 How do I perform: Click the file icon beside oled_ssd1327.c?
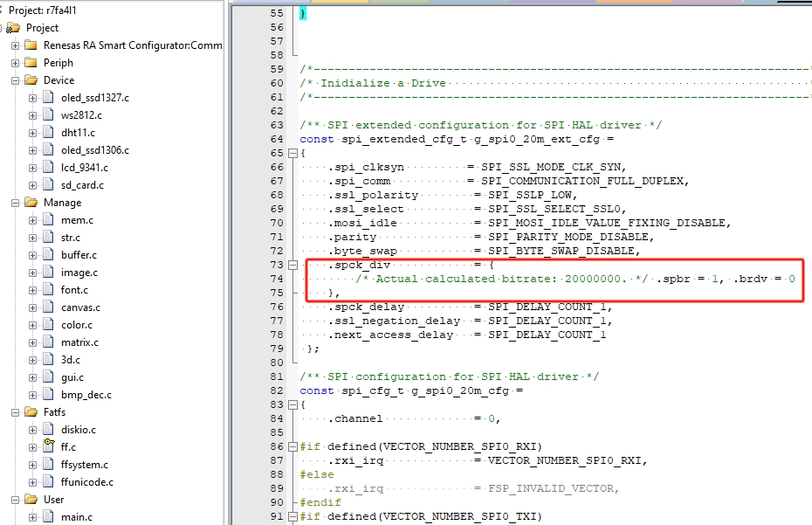pos(49,98)
